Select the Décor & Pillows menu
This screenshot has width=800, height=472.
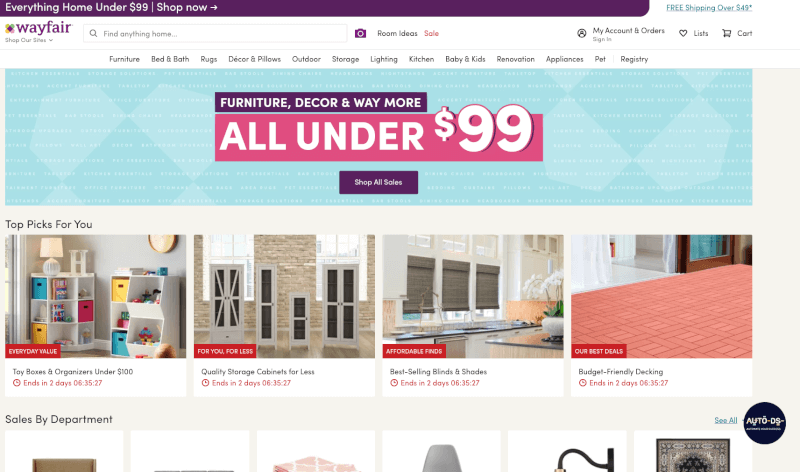[x=255, y=59]
